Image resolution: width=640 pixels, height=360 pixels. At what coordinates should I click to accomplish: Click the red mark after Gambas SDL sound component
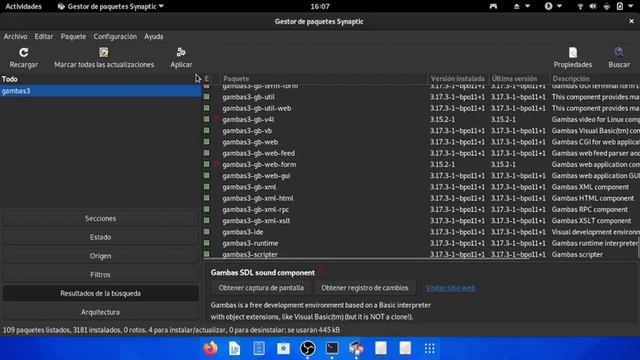pyautogui.click(x=320, y=271)
